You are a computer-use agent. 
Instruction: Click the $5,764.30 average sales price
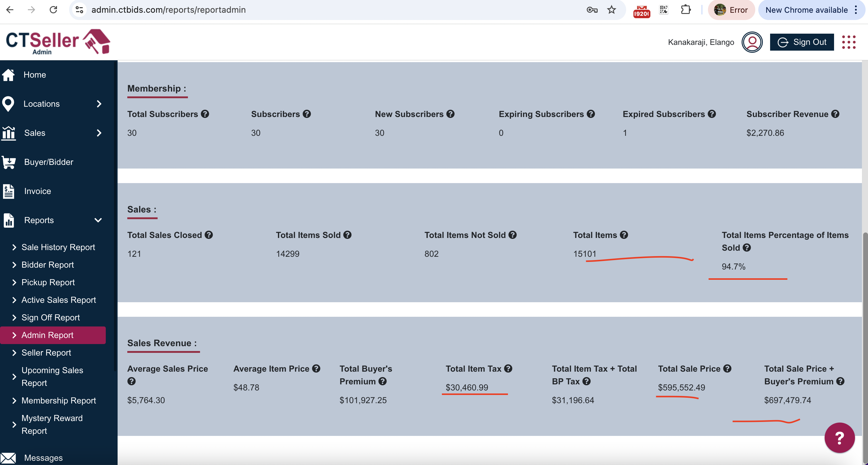pos(146,400)
